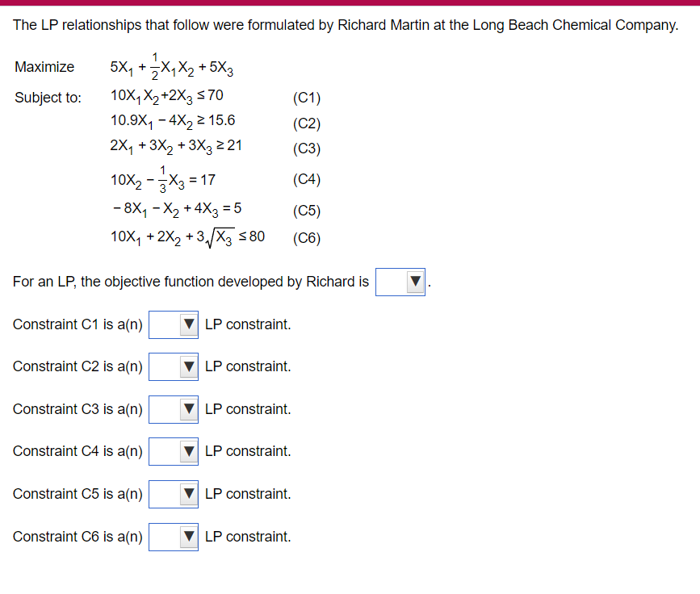Open the objective function answer dropdown
Viewport: 700px width, 594px height.
[400, 282]
